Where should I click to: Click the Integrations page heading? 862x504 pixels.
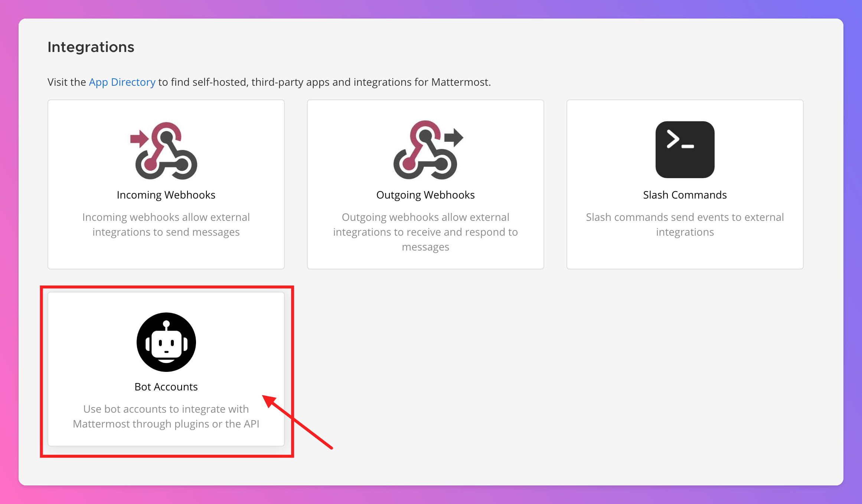coord(91,47)
